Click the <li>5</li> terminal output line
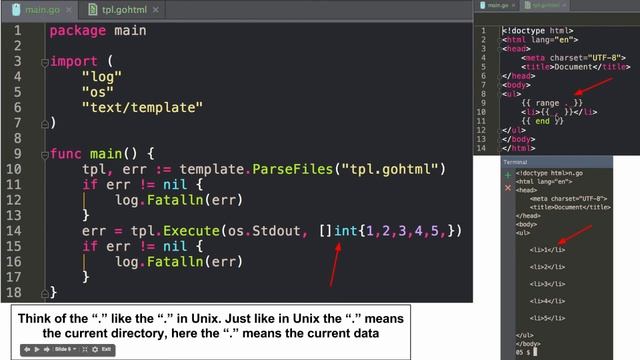640x360 pixels. point(547,318)
